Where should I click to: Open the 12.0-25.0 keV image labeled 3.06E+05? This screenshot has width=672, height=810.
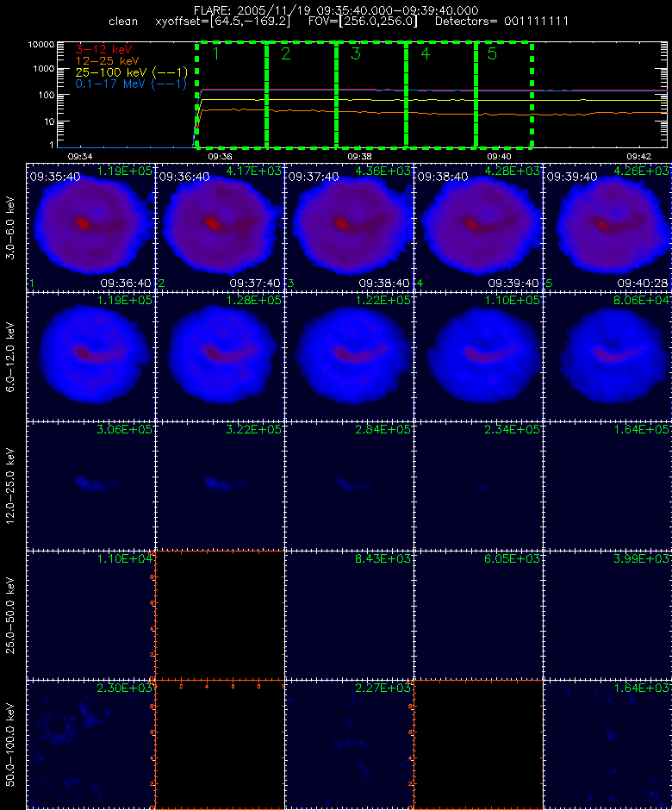(91, 486)
